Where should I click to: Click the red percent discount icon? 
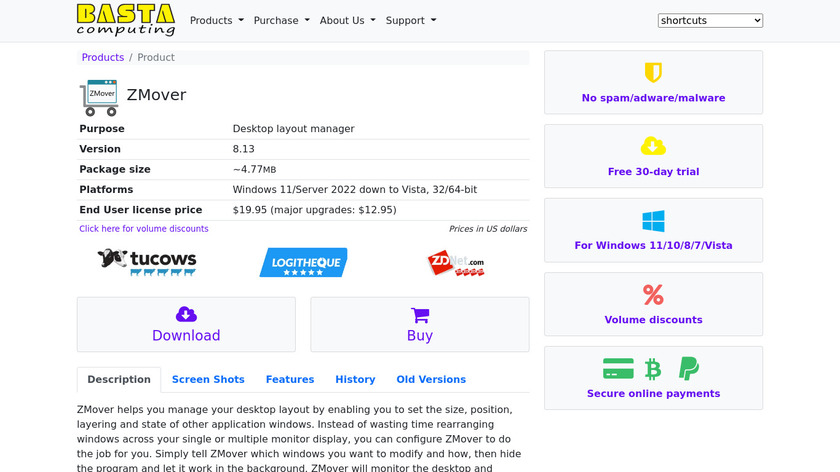pos(653,295)
